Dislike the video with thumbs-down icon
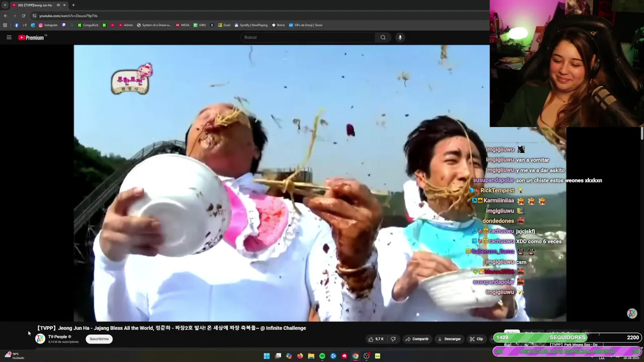 coord(393,339)
